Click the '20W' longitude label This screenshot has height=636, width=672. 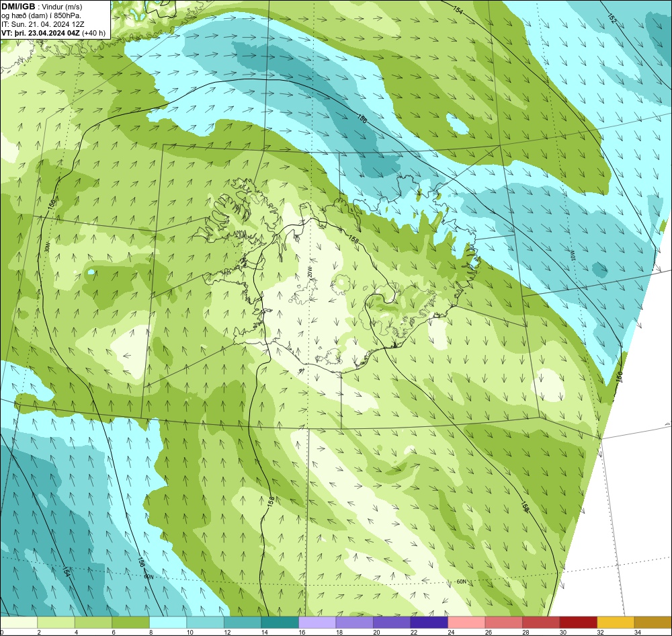click(309, 272)
